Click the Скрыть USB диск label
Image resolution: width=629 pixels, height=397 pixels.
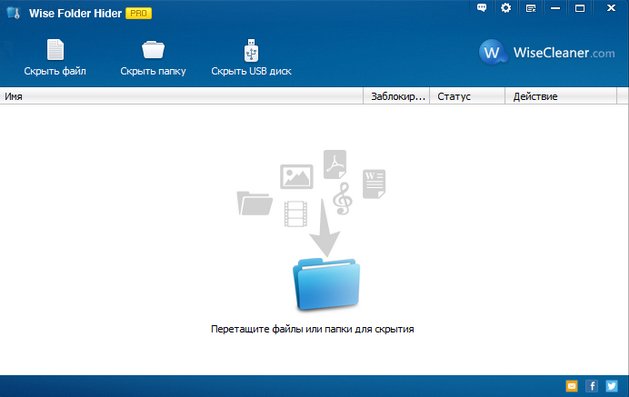coord(251,71)
